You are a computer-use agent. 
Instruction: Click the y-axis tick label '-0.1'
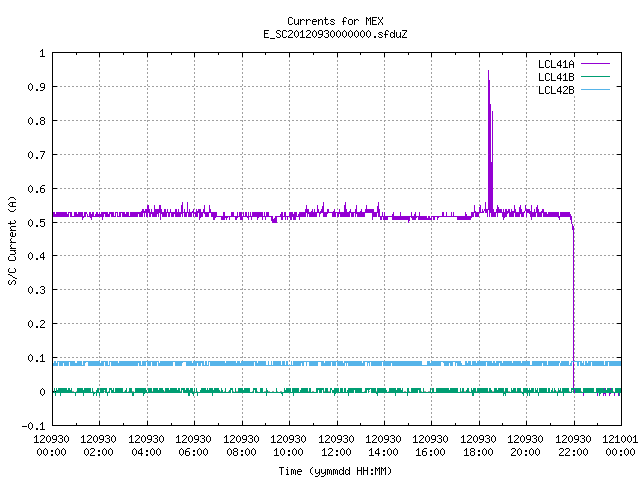click(33, 426)
